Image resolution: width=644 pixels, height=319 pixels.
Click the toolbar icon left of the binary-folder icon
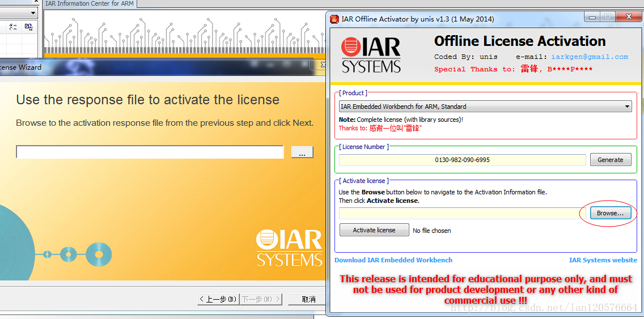13,28
